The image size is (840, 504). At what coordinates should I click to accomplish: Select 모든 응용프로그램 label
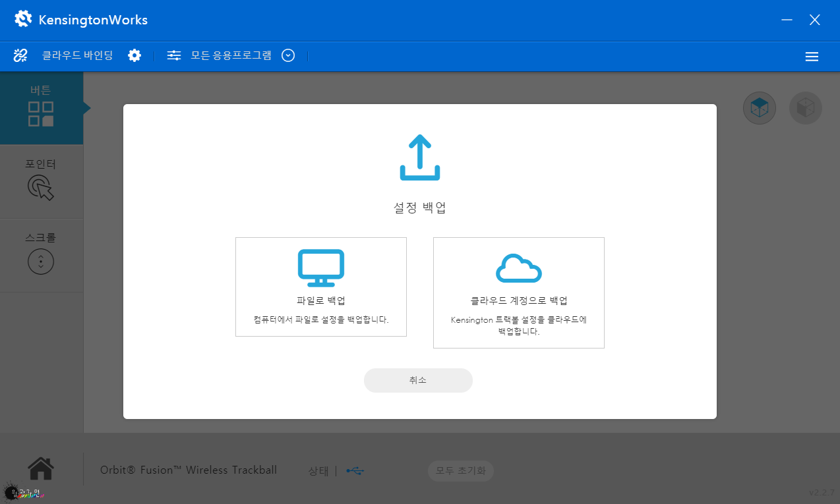coord(231,55)
